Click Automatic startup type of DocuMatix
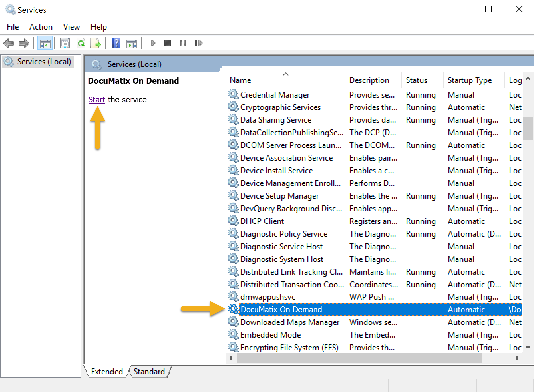Screen dimensions: 534x392 466,309
